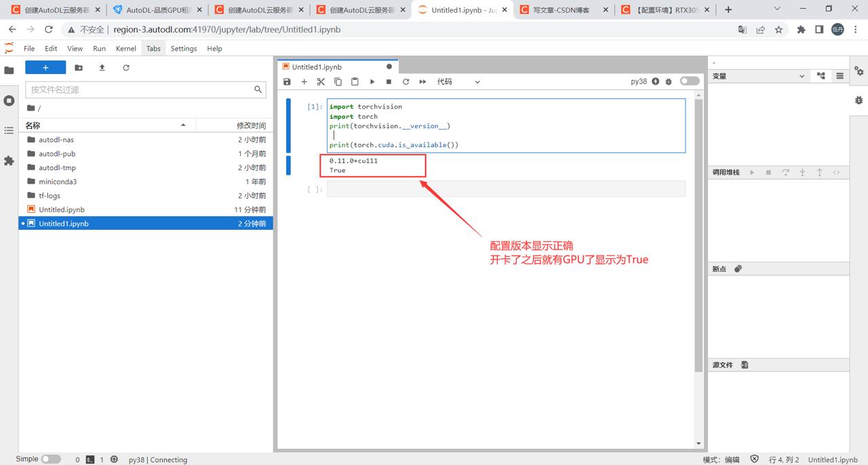Insert a new cell with the plus icon

point(304,81)
